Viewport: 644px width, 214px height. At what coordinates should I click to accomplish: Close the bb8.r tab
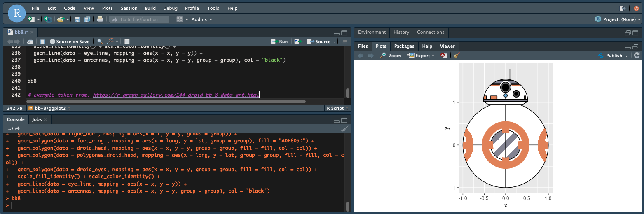(x=32, y=32)
